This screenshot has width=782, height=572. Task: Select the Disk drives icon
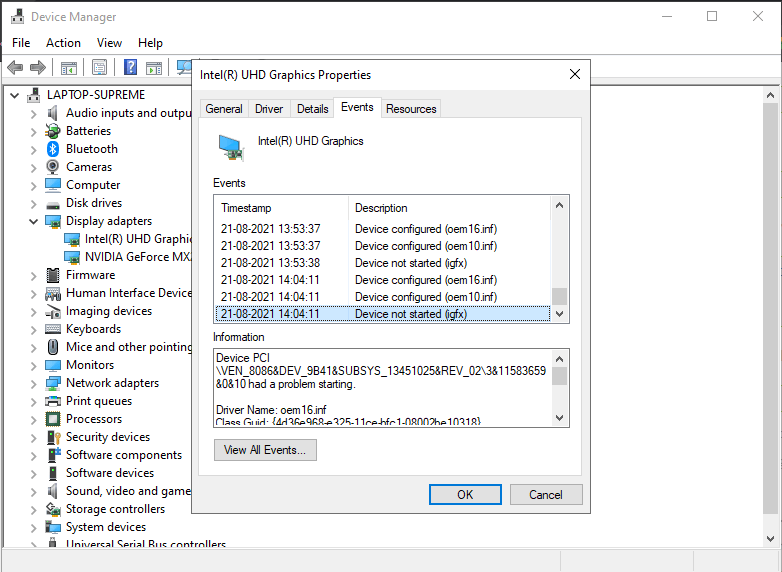53,204
